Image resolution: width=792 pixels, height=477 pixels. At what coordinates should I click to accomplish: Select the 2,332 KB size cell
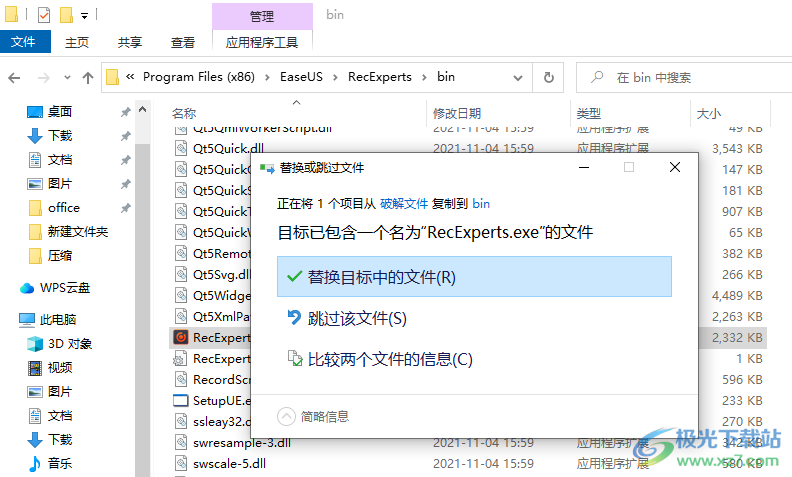click(x=737, y=337)
